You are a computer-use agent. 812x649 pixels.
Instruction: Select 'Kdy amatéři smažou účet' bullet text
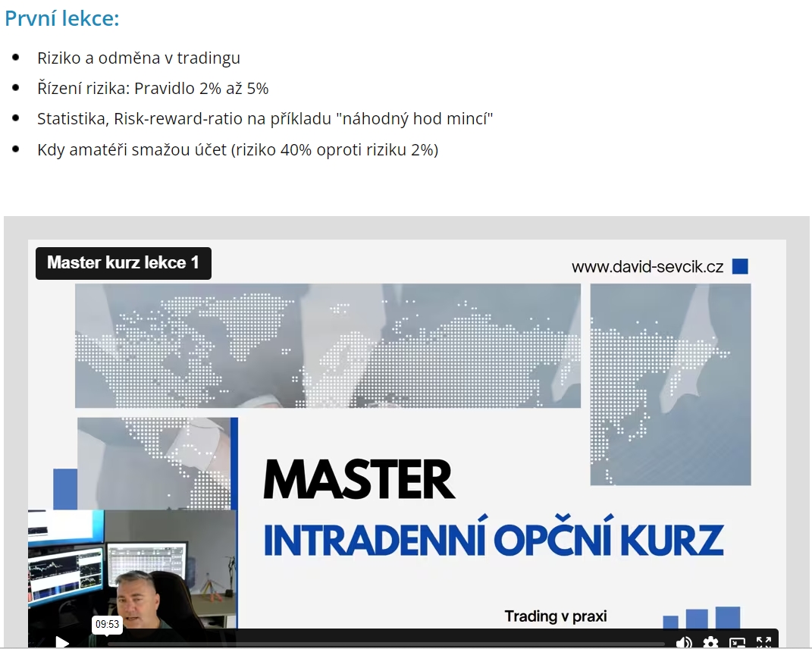pos(238,149)
